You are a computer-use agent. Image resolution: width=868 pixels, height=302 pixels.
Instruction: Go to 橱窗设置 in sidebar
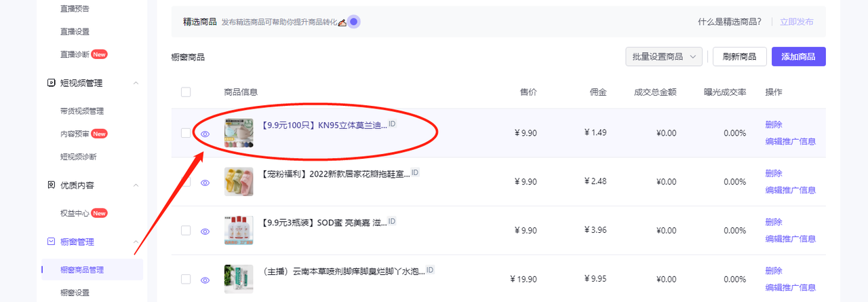click(75, 292)
